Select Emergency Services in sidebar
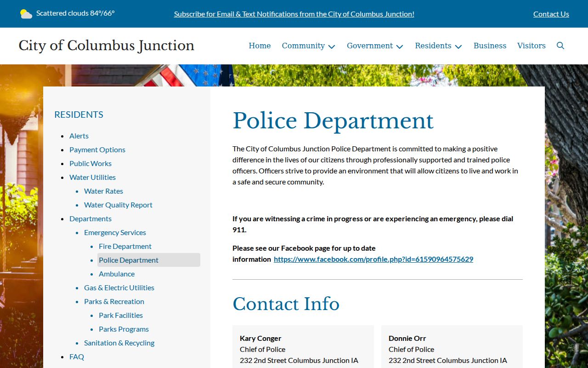Screen dimensions: 588x368 (115, 232)
